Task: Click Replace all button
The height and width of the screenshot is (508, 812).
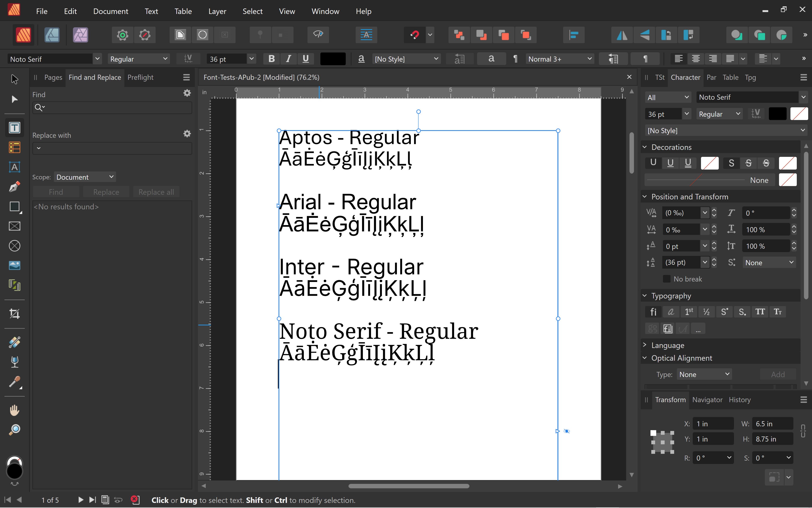Action: pos(156,192)
